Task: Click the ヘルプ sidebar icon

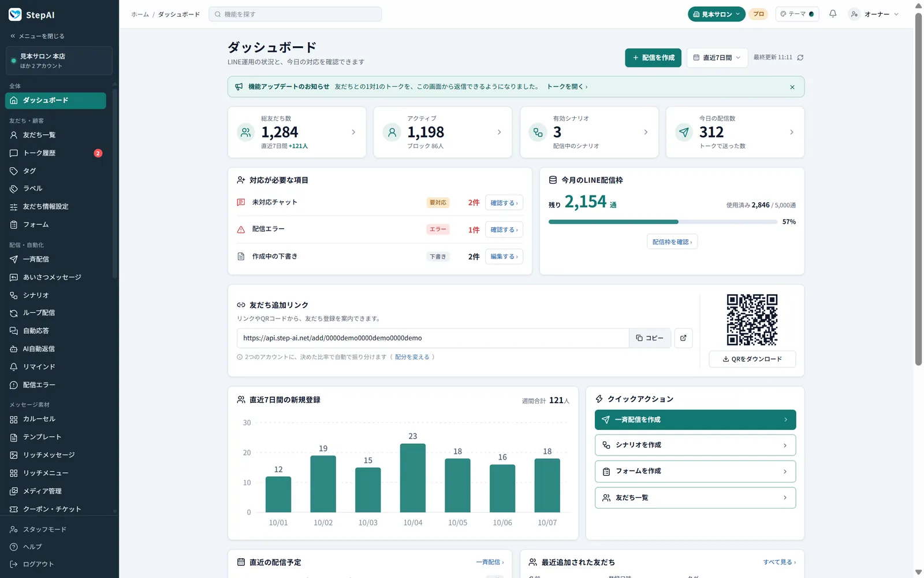Action: [14, 547]
